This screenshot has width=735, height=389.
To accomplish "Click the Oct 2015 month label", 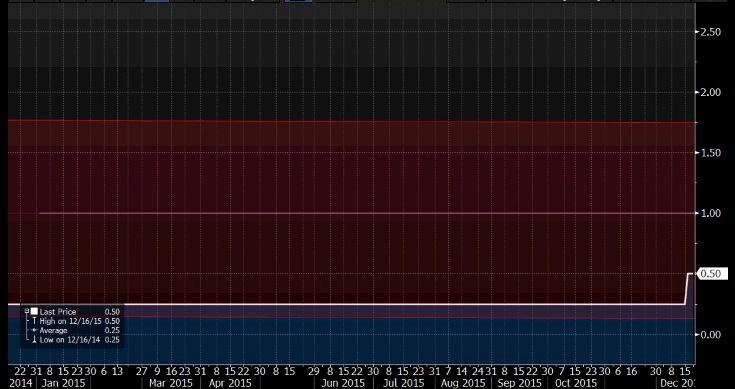I will [x=576, y=383].
